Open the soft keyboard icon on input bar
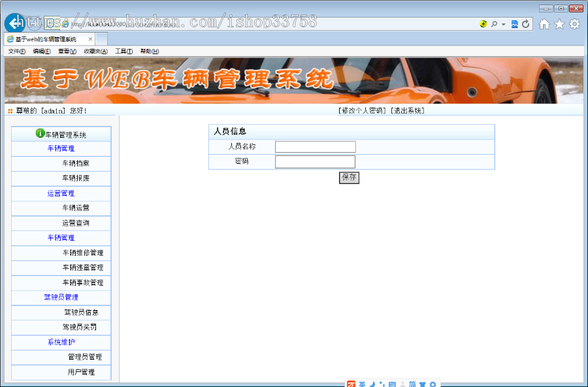This screenshot has height=387, width=588. click(392, 384)
